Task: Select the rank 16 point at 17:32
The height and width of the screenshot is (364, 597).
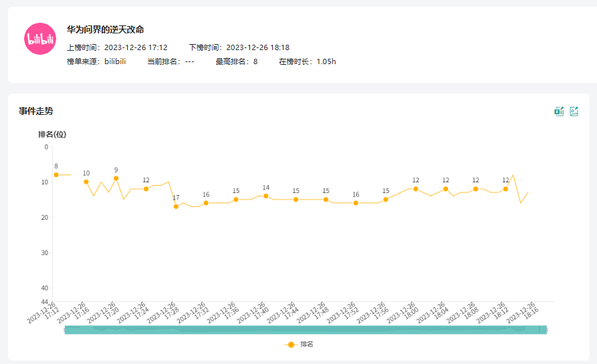Action: 206,203
